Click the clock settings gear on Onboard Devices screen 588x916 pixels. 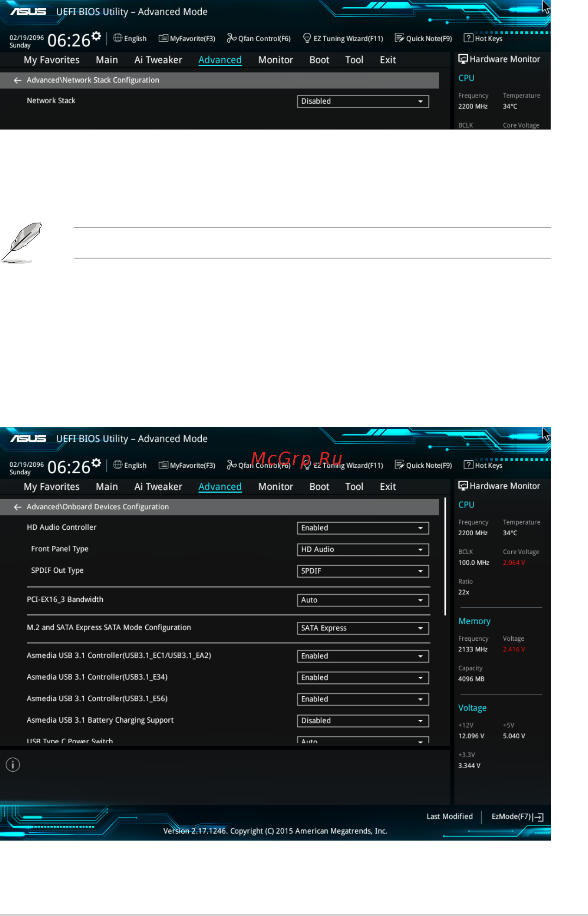tap(96, 463)
